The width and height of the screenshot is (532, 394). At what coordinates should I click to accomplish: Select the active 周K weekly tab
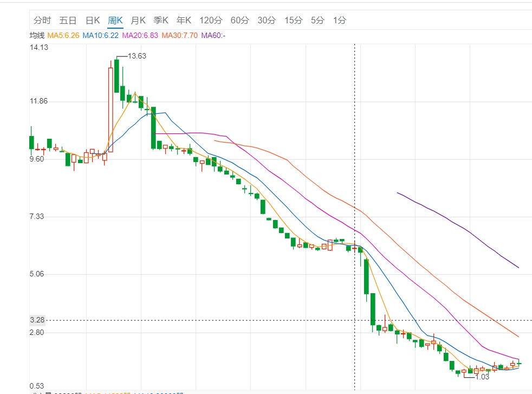tap(115, 21)
